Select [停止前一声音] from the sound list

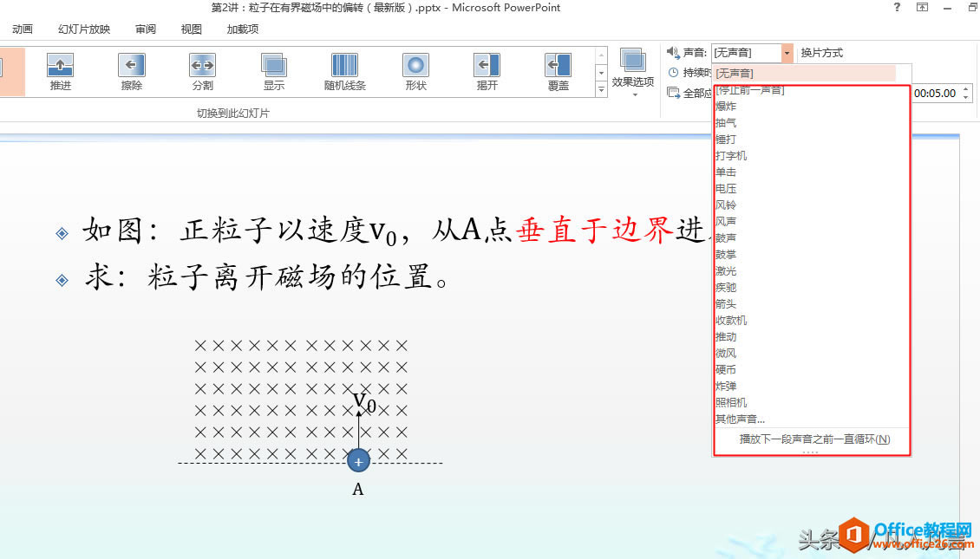coord(749,90)
